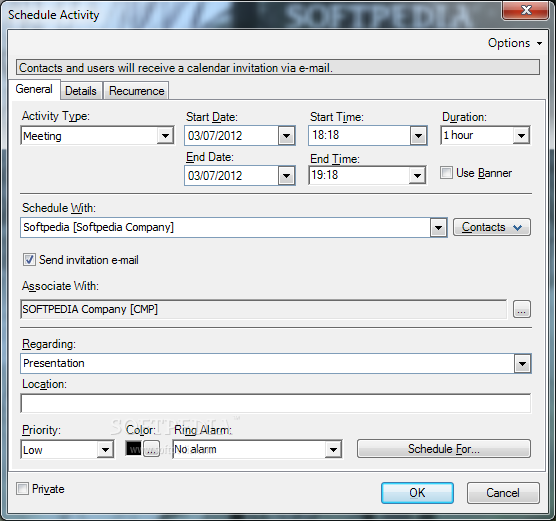Expand the Priority dropdown
This screenshot has width=556, height=521.
pyautogui.click(x=105, y=450)
